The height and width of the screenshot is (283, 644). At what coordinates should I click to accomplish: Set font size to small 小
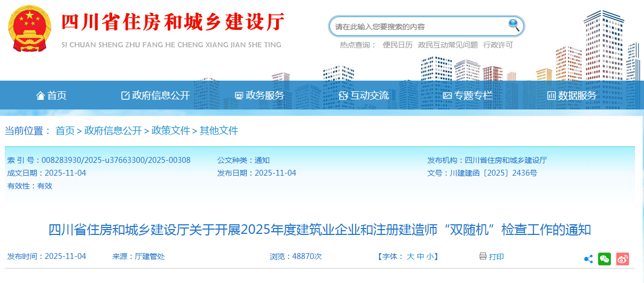(430, 257)
